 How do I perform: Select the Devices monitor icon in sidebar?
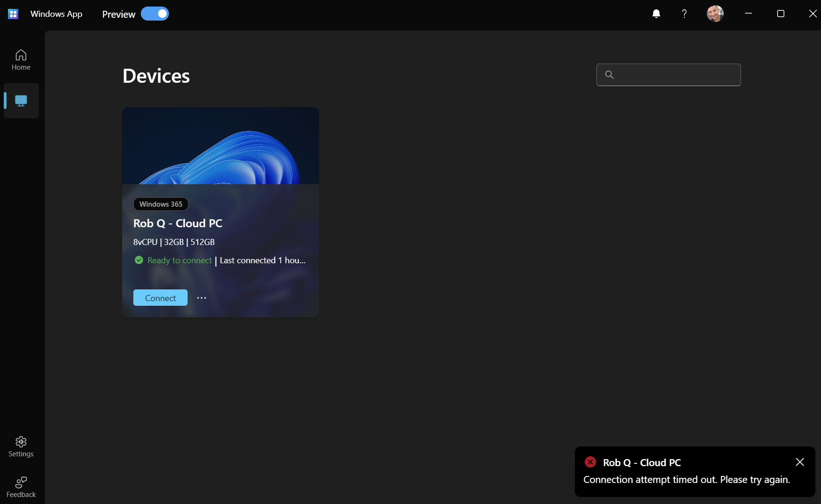point(21,100)
